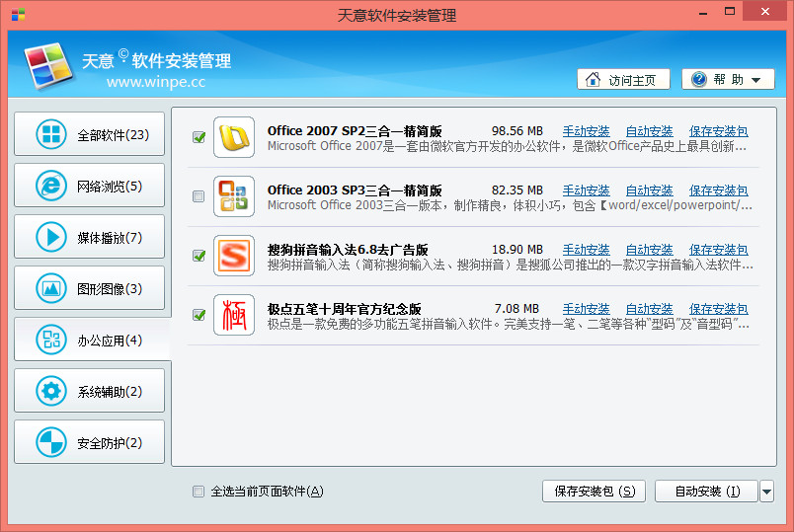Click 手动安装 link for 极点五笔

click(586, 309)
